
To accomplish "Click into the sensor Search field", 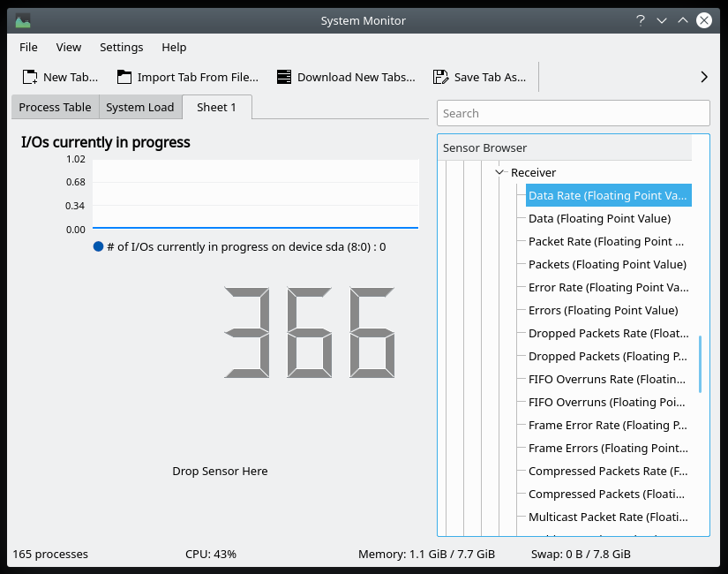I will click(573, 113).
